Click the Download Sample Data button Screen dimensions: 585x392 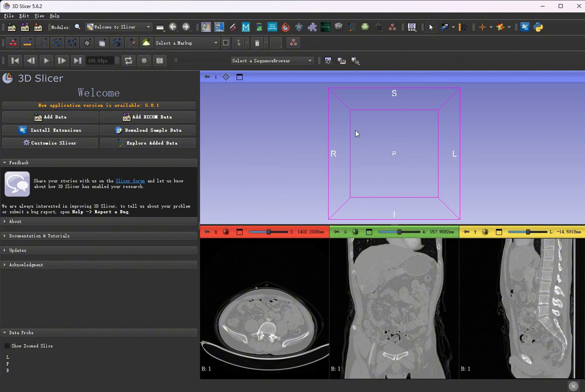pos(148,130)
